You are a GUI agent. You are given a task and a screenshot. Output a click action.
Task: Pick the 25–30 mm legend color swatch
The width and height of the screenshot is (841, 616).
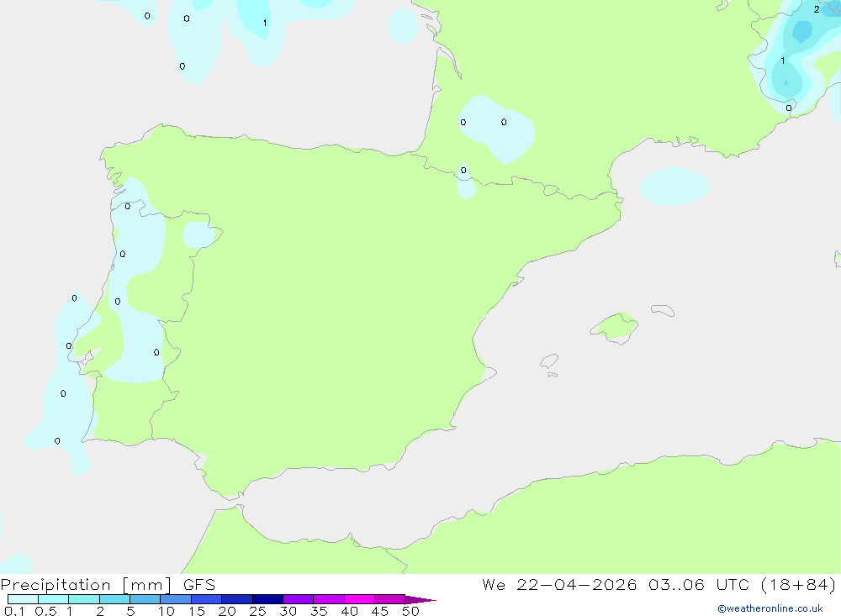[x=267, y=599]
